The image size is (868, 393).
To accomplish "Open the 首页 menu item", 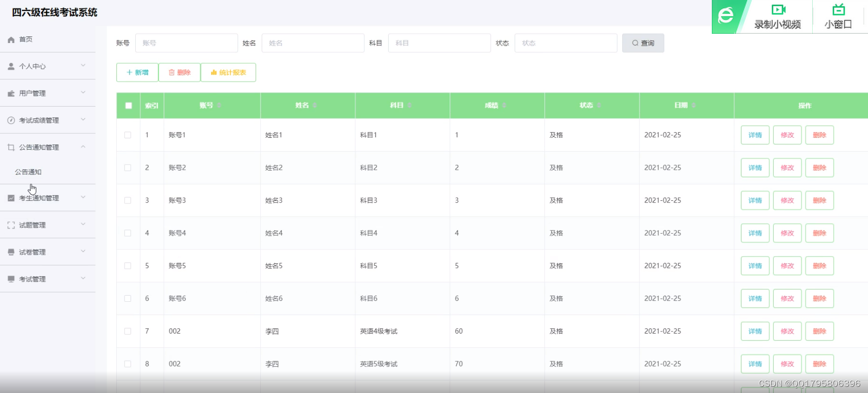I will click(x=48, y=39).
